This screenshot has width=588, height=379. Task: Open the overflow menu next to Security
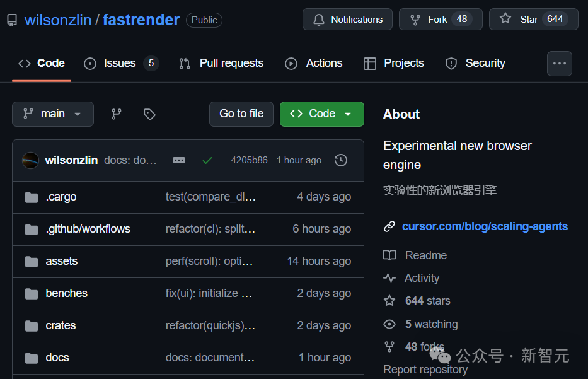559,63
